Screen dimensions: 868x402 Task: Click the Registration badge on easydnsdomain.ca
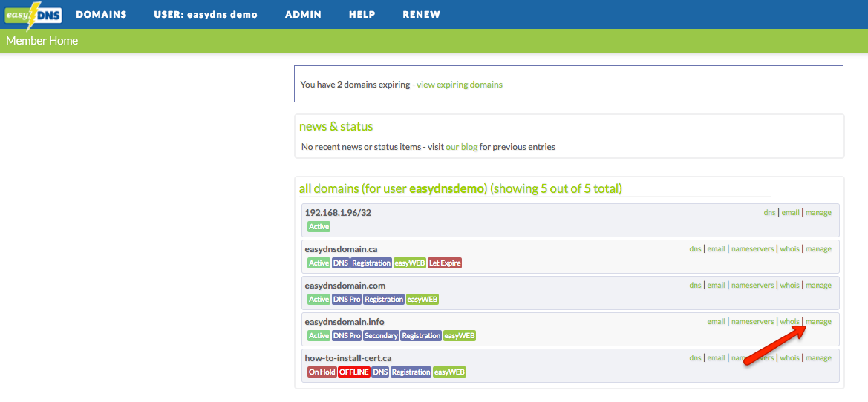pyautogui.click(x=371, y=263)
